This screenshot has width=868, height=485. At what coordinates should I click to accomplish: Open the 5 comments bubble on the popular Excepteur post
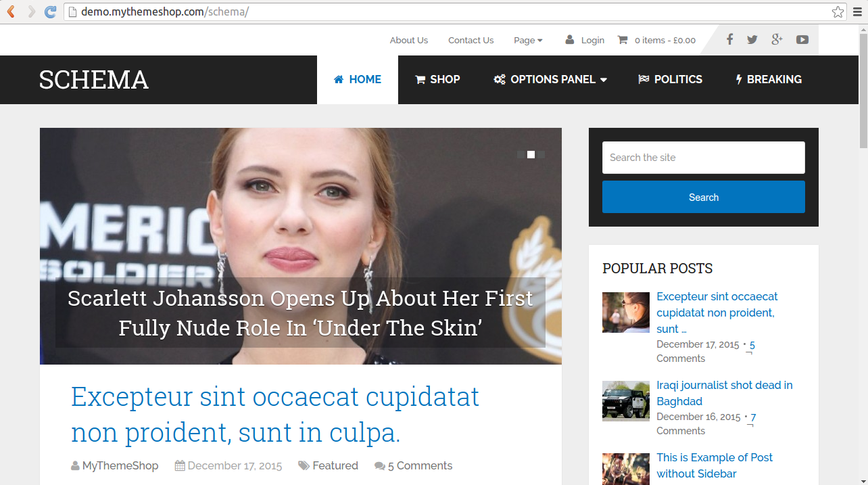coord(752,345)
